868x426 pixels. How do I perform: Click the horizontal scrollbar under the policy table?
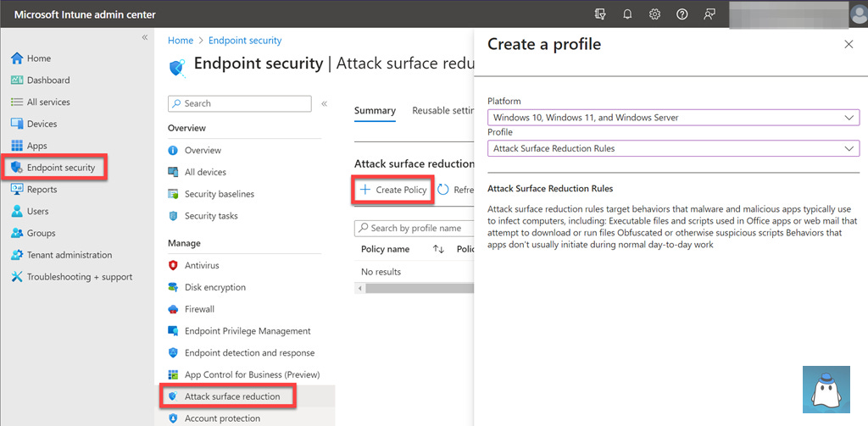coord(420,288)
